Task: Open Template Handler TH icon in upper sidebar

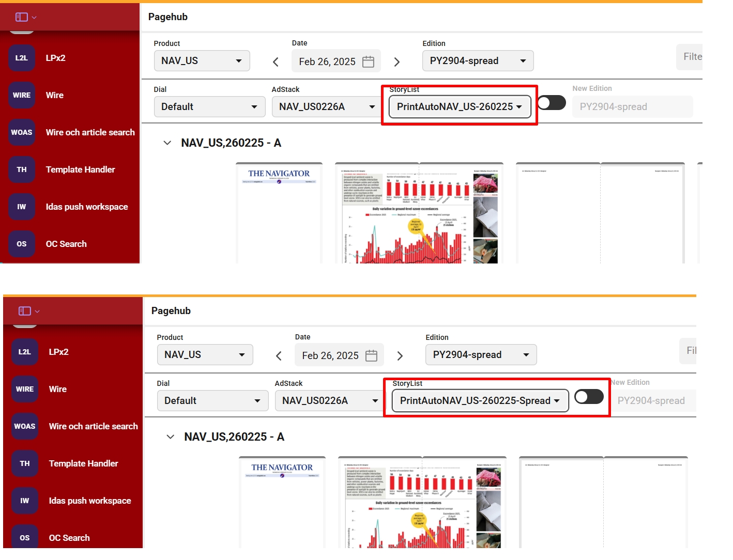Action: (21, 169)
